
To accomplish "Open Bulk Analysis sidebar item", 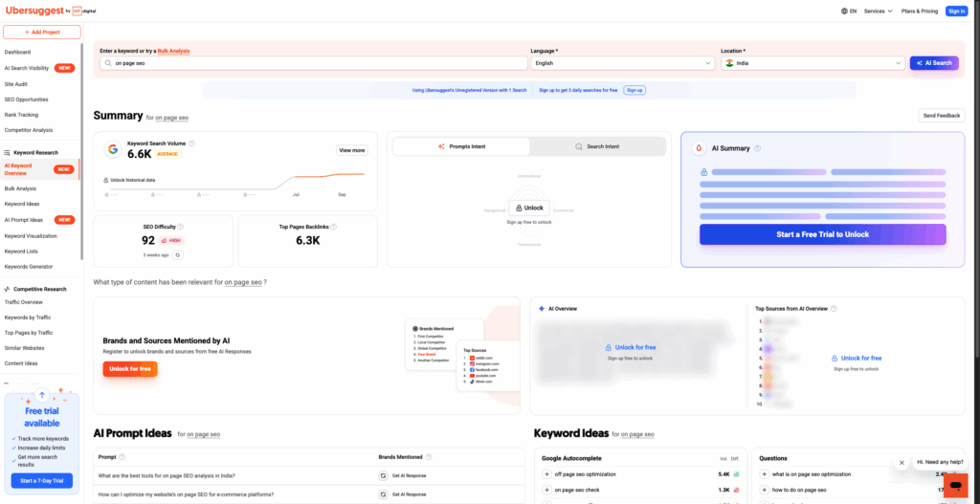I will pos(20,188).
